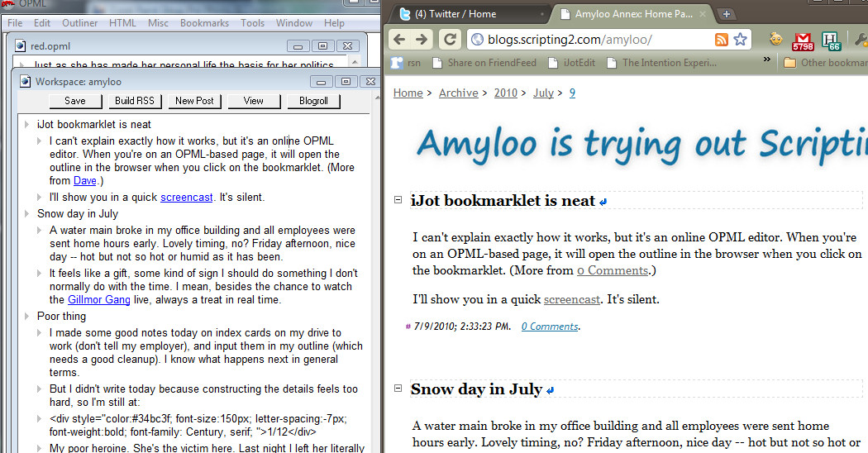Bookmark this page with the star icon
Screen dimensions: 868x453
740,40
